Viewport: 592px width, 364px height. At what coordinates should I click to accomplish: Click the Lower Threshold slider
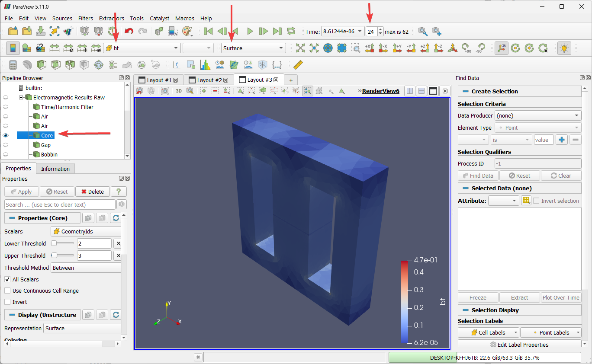click(63, 243)
